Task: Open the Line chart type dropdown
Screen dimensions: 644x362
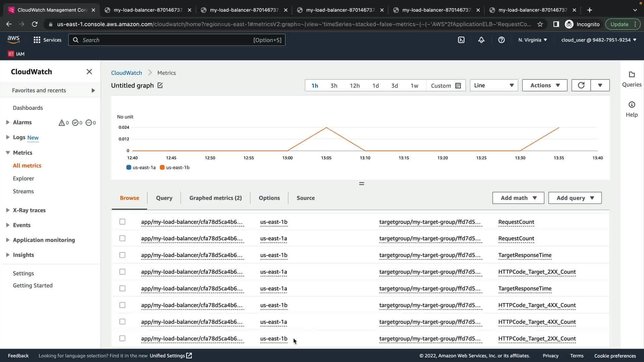Action: (x=494, y=85)
